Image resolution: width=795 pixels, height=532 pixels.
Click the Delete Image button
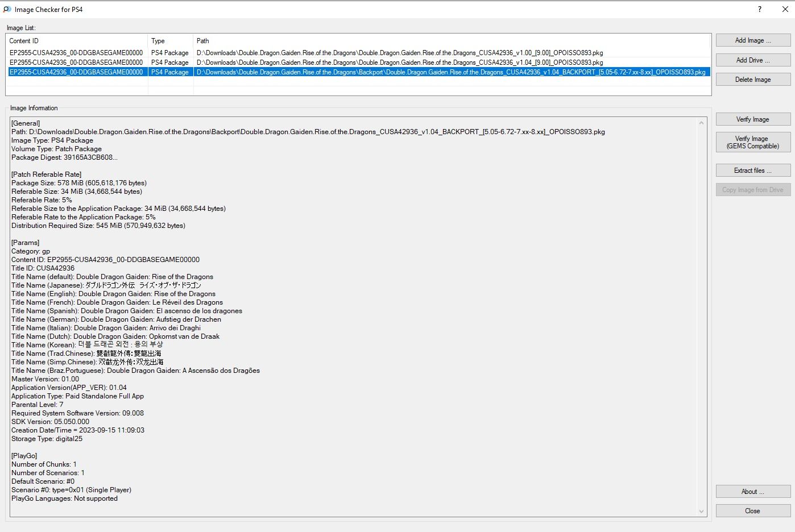tap(753, 80)
